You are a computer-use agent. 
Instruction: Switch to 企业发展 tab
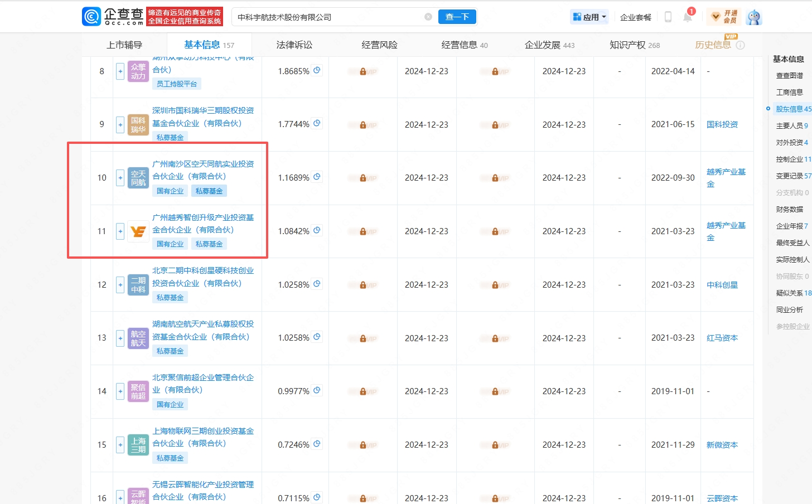(549, 45)
